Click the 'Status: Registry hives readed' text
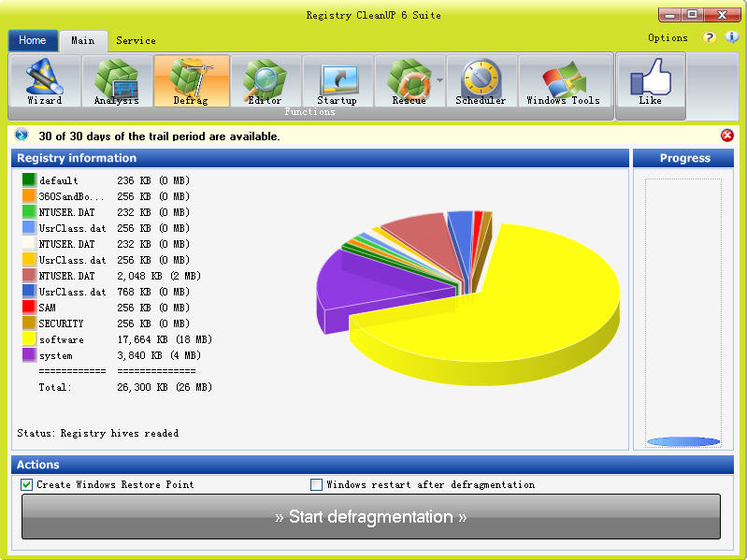 [x=98, y=434]
